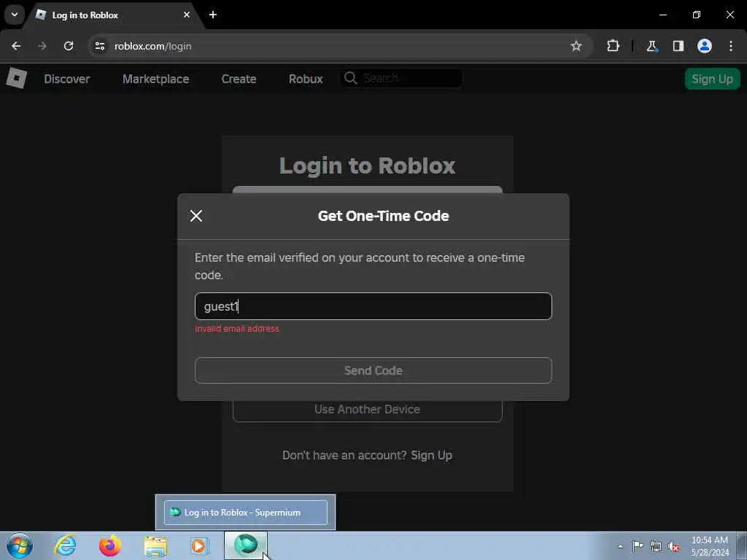Screen dimensions: 747x560
Task: Show hidden tray icons arrow
Action: click(620, 546)
